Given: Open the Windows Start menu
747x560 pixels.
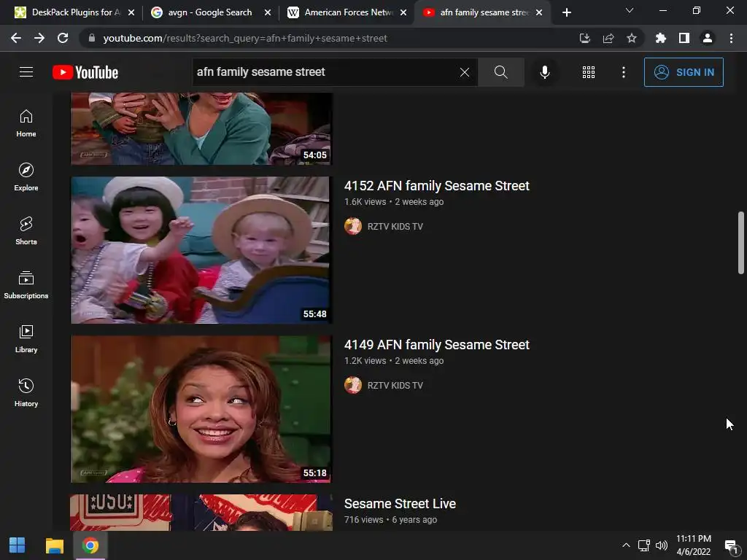Looking at the screenshot, I should click(18, 545).
